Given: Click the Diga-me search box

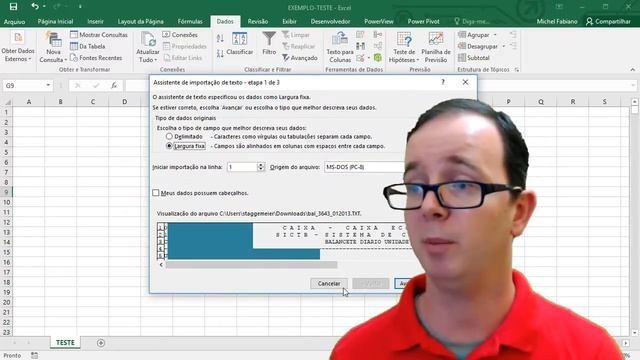Looking at the screenshot, I should pos(471,21).
